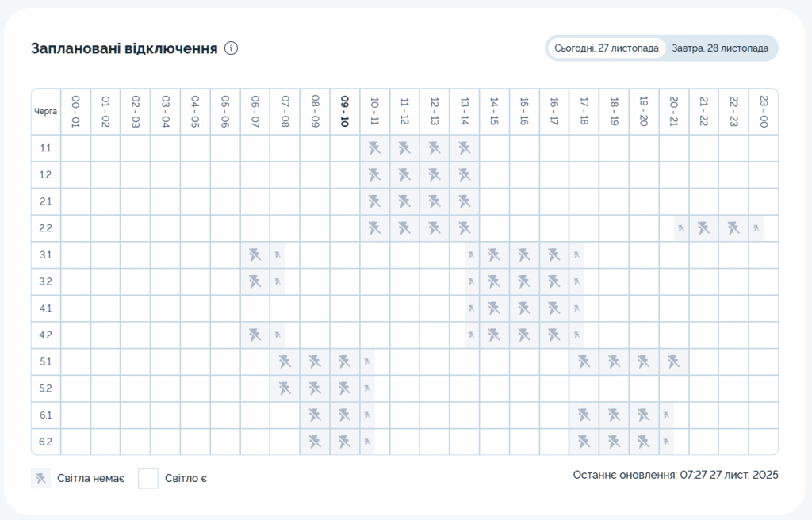Click the Заплановані відключення heading
The height and width of the screenshot is (520, 812).
124,48
